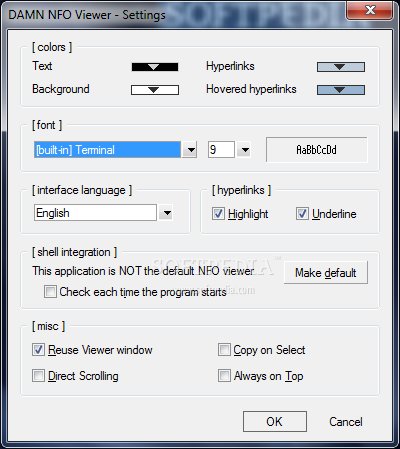Click the Background label in colors
400x449 pixels.
61,89
